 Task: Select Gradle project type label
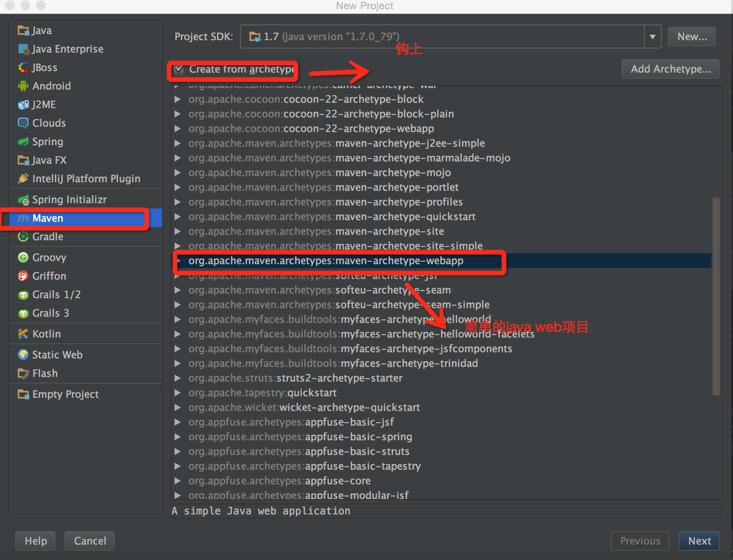[48, 237]
